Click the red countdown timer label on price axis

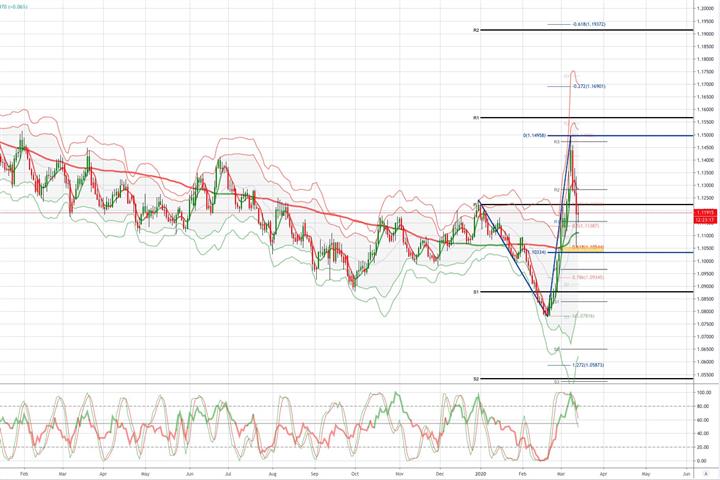click(705, 220)
